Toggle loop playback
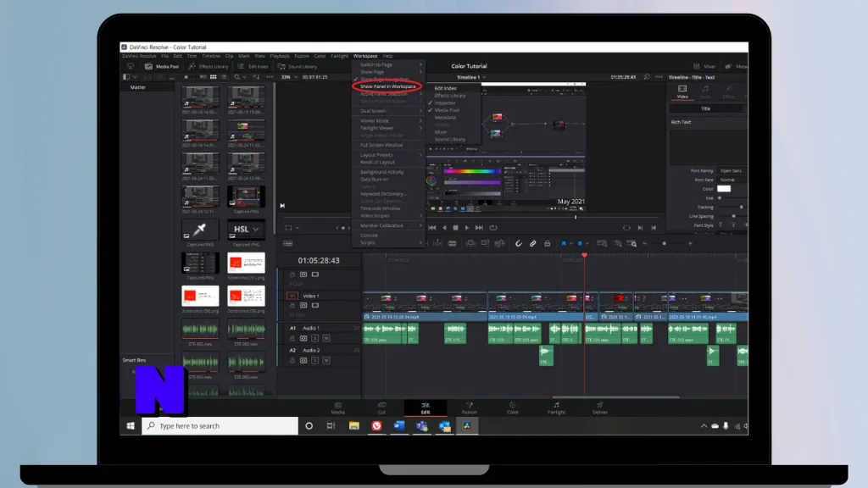This screenshot has height=488, width=868. [x=493, y=227]
